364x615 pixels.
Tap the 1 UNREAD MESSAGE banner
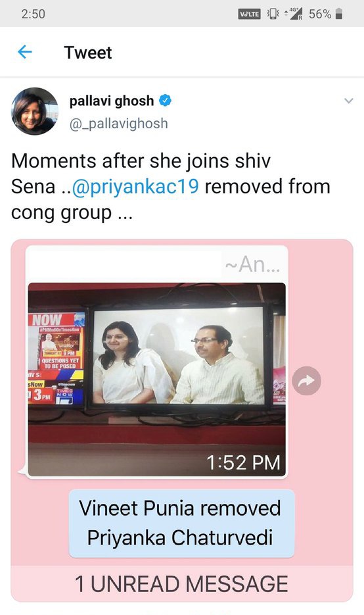182,583
